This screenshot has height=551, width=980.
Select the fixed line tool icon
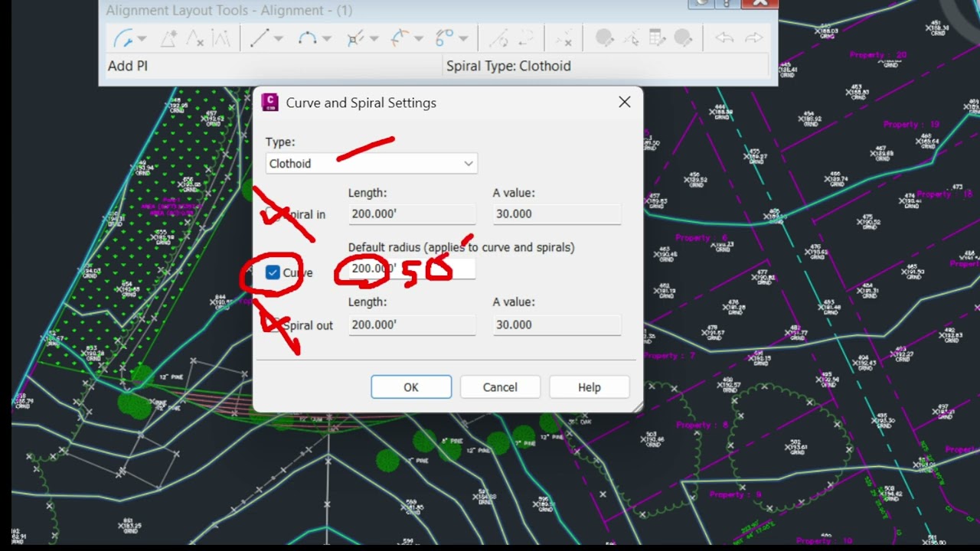pyautogui.click(x=260, y=38)
